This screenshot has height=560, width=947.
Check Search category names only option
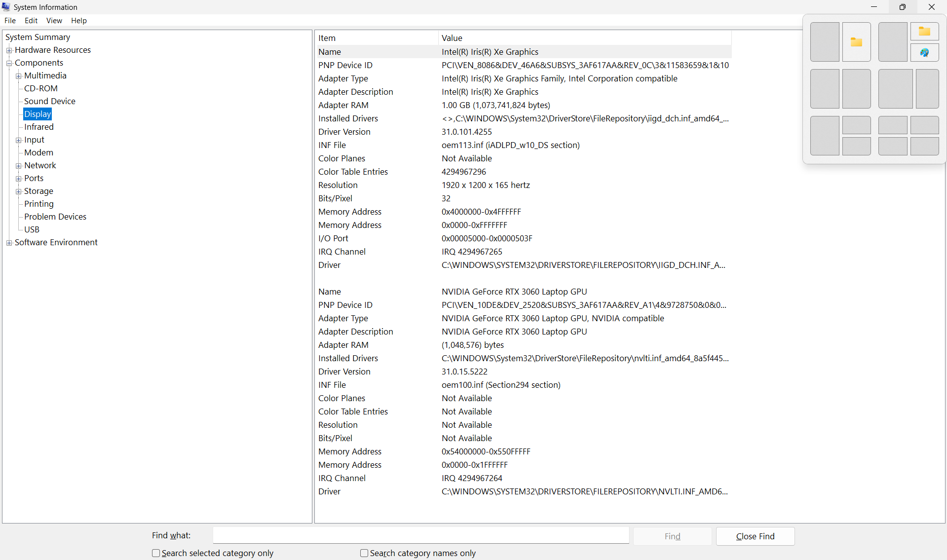(364, 553)
